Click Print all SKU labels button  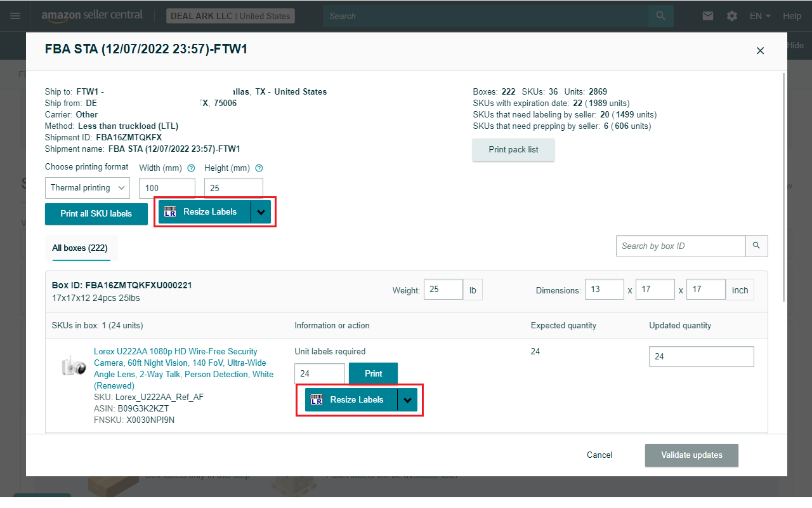(96, 214)
